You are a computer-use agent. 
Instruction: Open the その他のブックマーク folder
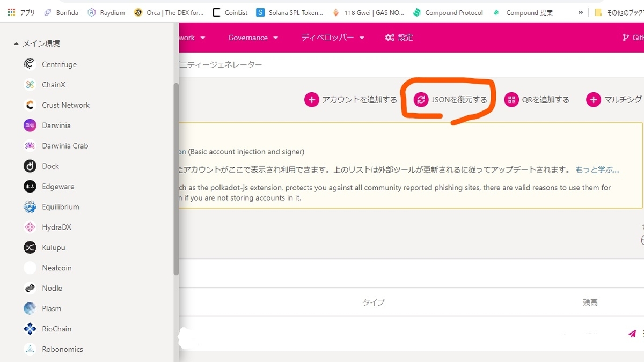(x=619, y=12)
